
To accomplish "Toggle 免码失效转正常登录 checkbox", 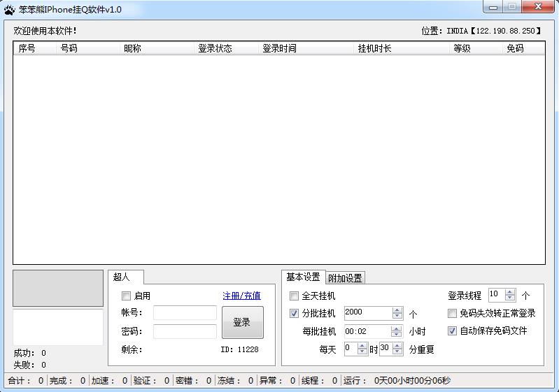I will point(452,313).
